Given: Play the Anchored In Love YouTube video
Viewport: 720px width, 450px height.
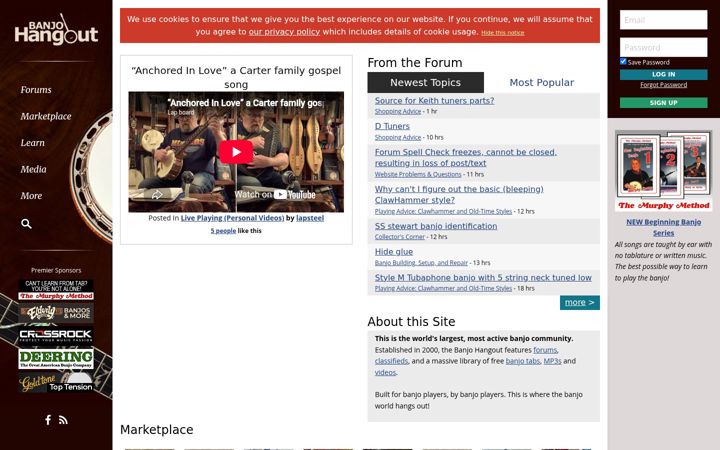Looking at the screenshot, I should point(236,152).
